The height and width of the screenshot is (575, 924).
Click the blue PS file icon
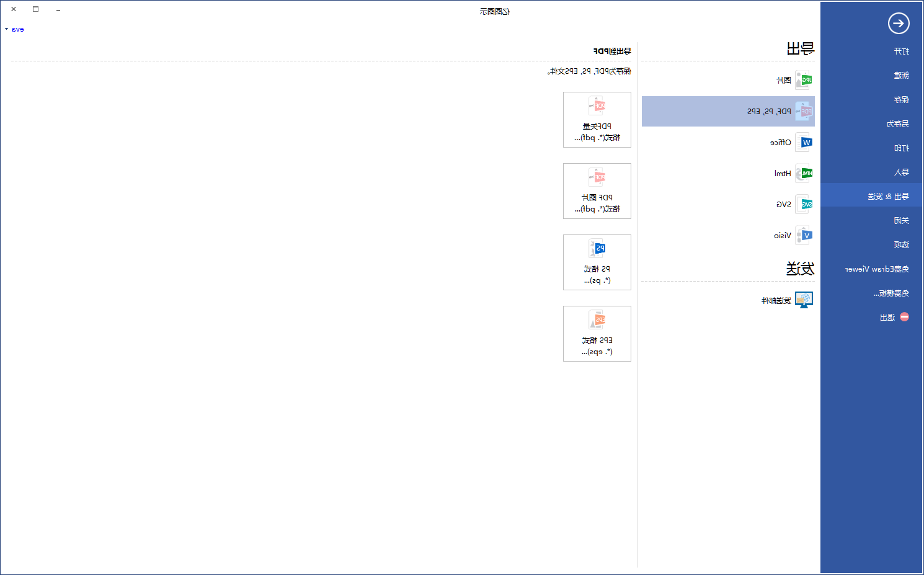click(597, 249)
